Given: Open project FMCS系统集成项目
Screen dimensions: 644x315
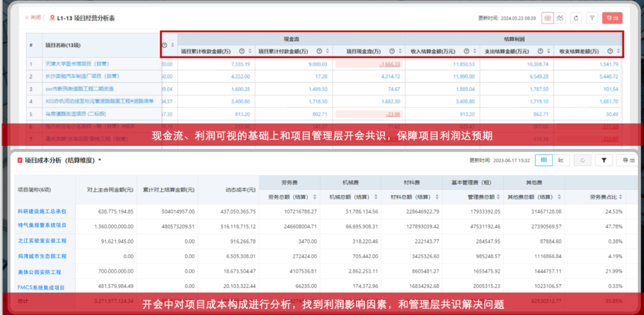Looking at the screenshot, I should click(x=41, y=288).
